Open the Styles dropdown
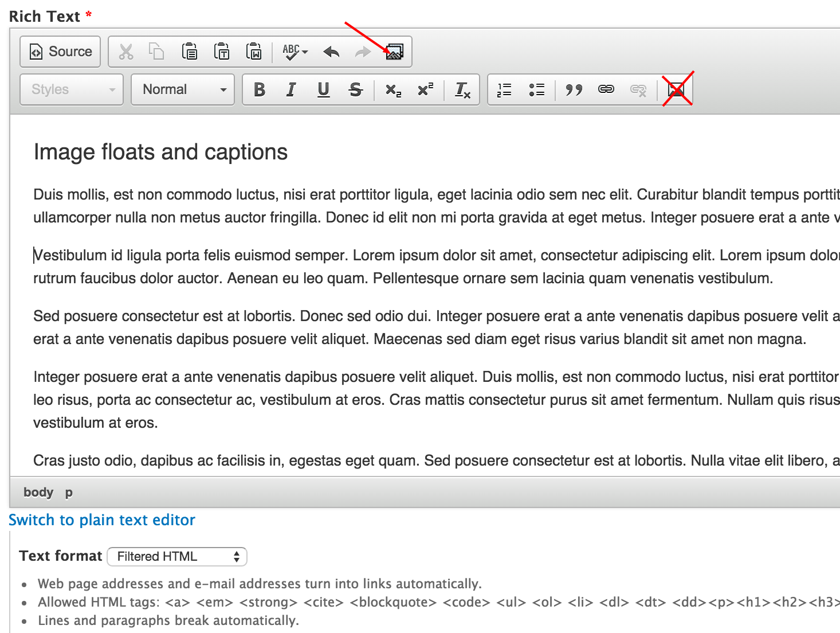The height and width of the screenshot is (633, 840). (72, 89)
